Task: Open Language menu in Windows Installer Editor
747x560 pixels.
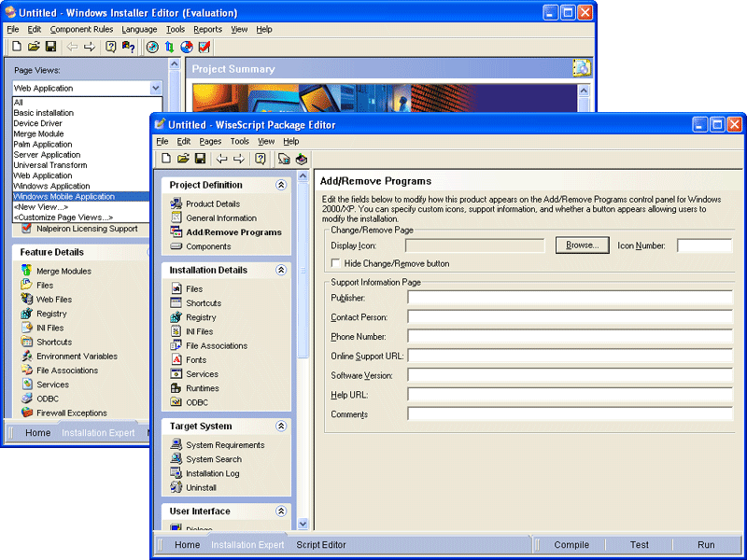Action: point(139,30)
